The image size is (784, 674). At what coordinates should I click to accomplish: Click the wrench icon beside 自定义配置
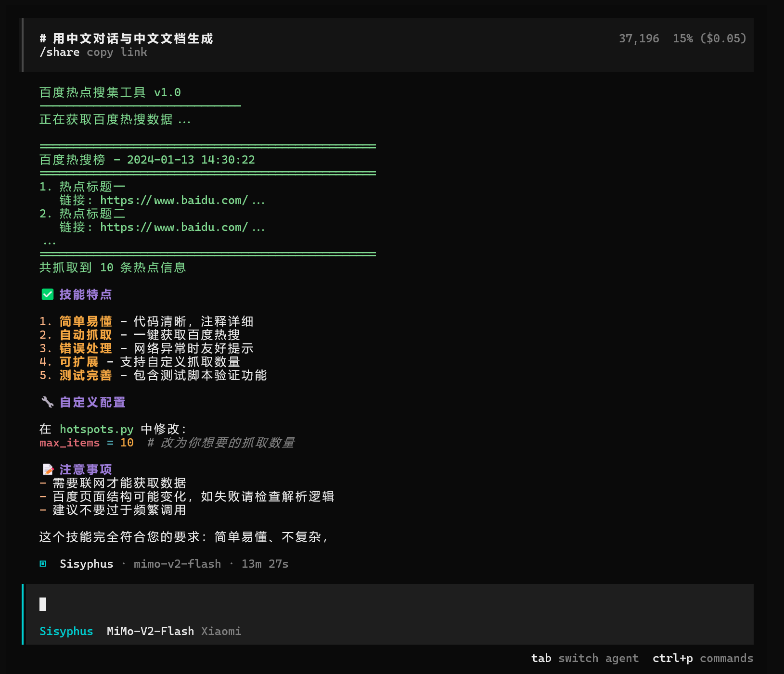coord(47,402)
